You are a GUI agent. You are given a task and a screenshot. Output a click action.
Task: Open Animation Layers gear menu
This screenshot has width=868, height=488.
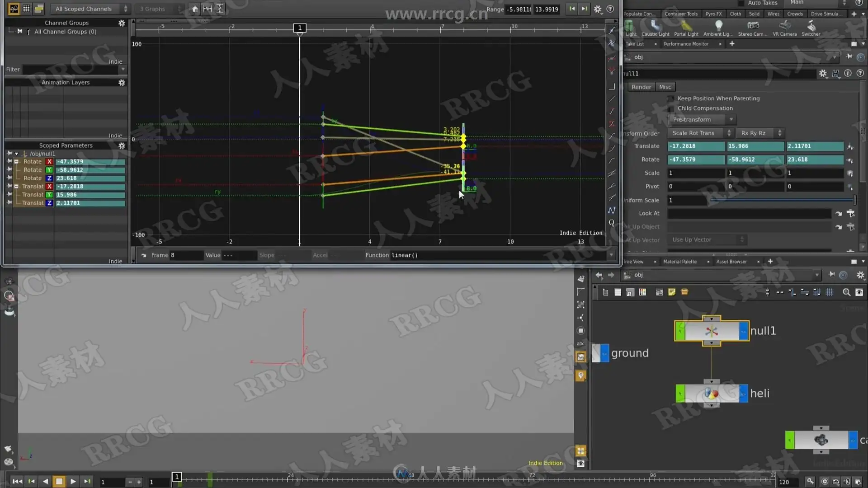(x=122, y=83)
